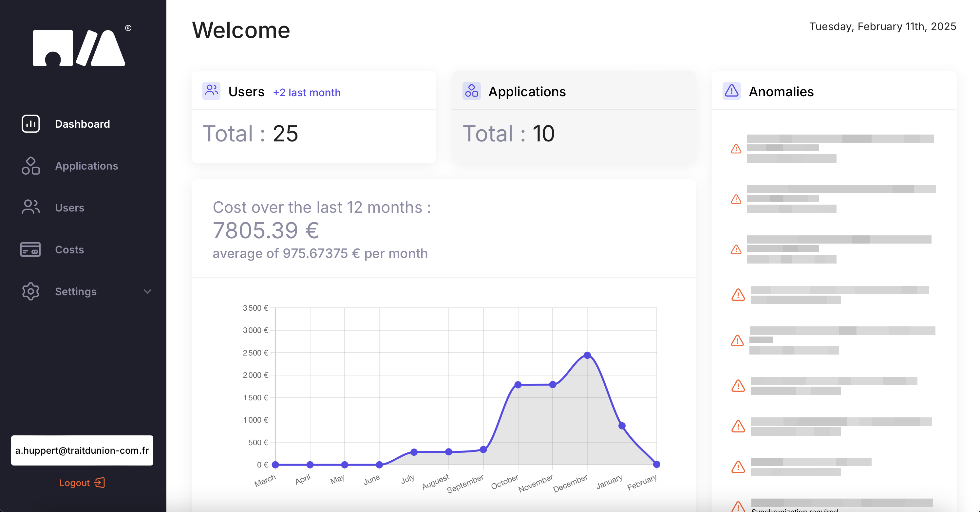Click the +2 last month users link
Image resolution: width=980 pixels, height=512 pixels.
pos(307,91)
